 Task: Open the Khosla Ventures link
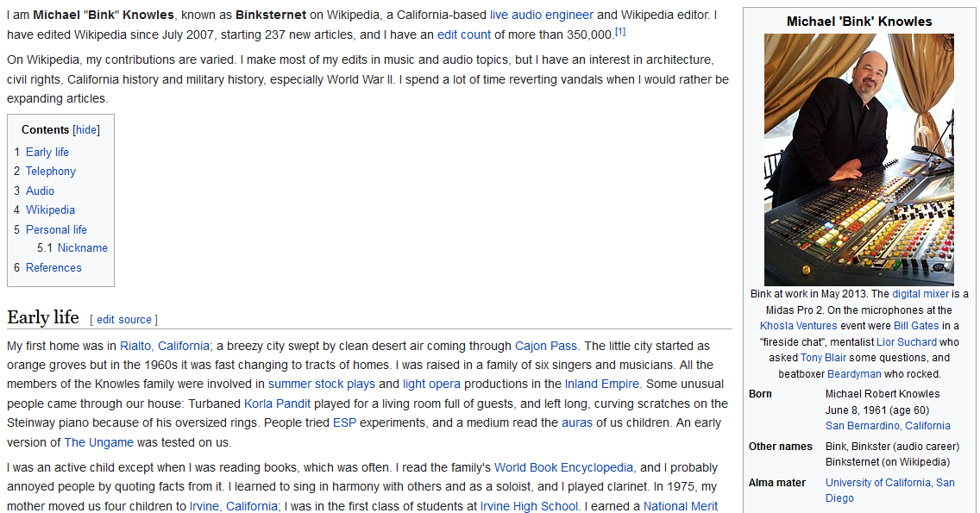(x=798, y=326)
